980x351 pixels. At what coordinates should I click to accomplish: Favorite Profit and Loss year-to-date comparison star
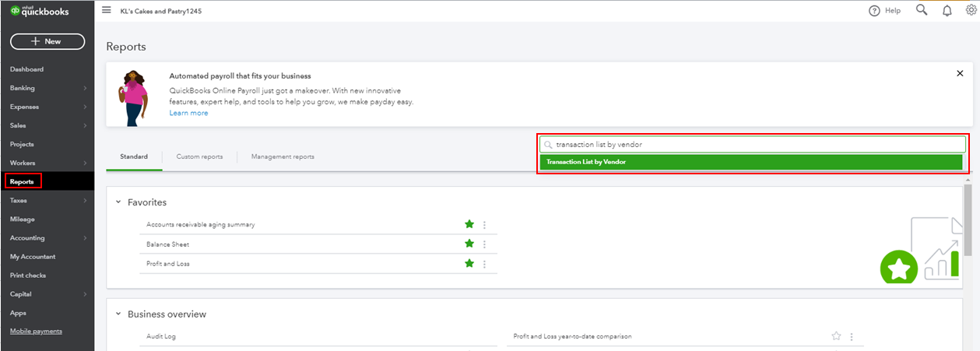coord(836,336)
